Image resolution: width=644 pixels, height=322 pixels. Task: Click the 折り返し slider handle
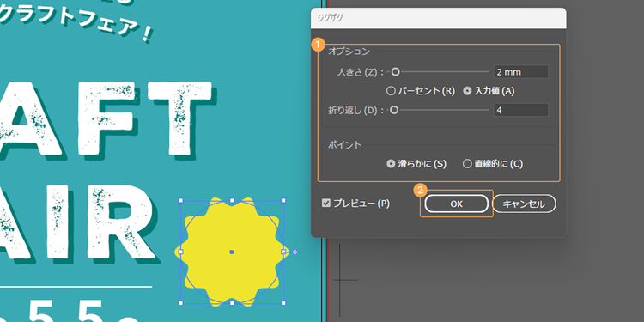[394, 110]
